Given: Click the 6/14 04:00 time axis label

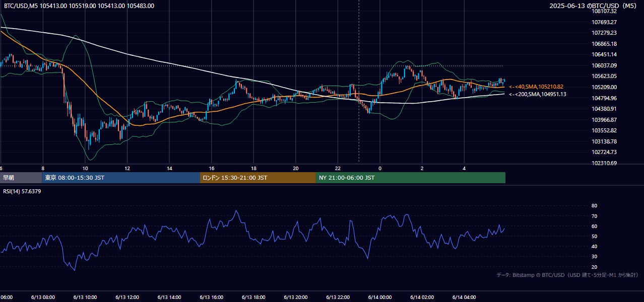Looking at the screenshot, I should pyautogui.click(x=464, y=297).
